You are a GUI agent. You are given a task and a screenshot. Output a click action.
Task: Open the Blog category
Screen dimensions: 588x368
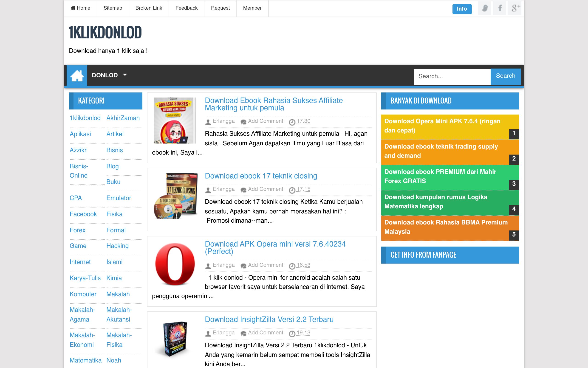click(113, 166)
